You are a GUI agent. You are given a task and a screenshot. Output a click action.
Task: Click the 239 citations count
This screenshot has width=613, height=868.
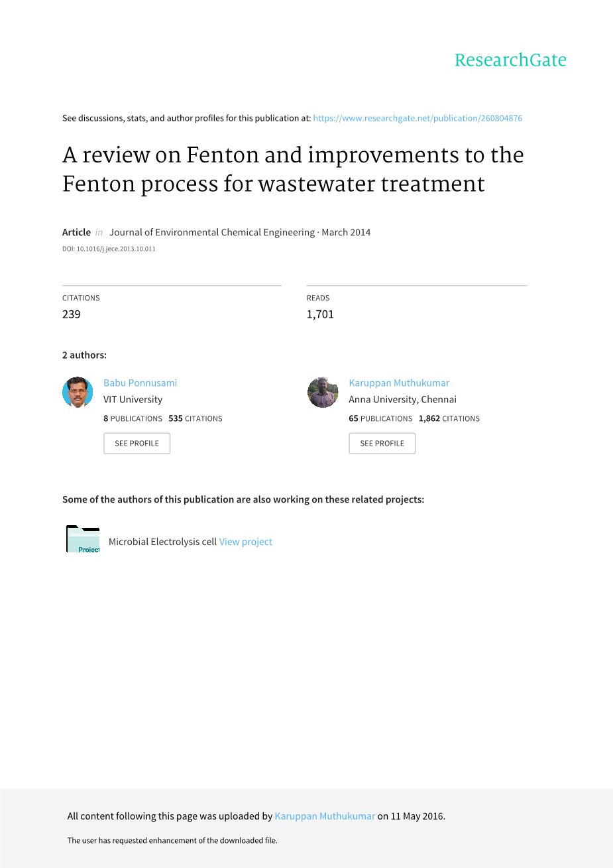pyautogui.click(x=72, y=314)
